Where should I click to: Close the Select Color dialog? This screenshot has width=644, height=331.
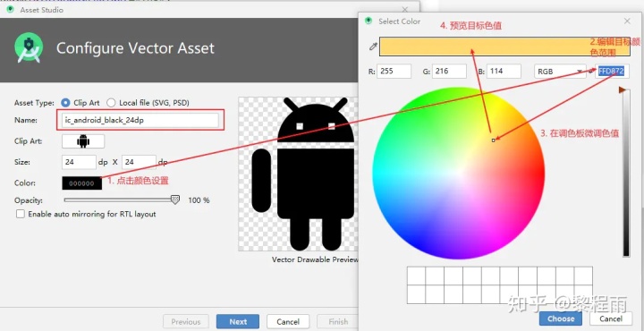[627, 21]
